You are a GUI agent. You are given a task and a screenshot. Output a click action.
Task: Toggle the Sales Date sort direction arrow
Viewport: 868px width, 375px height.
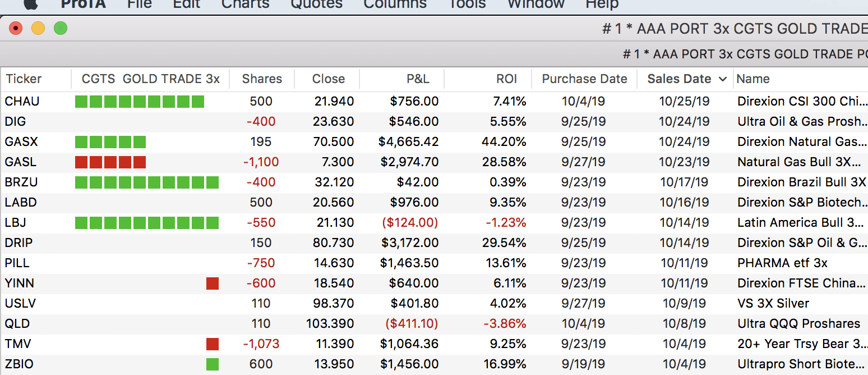[x=723, y=79]
